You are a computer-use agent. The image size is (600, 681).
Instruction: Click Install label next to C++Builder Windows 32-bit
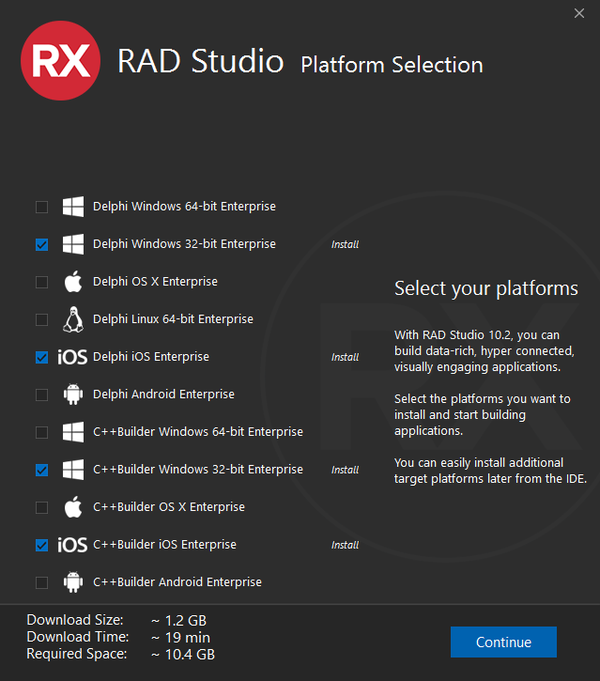pos(345,470)
